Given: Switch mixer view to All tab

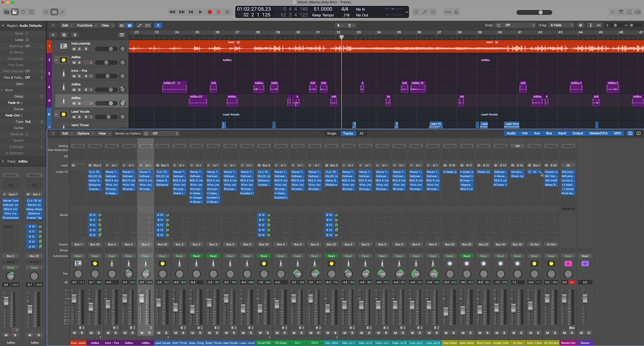Looking at the screenshot, I should 361,133.
